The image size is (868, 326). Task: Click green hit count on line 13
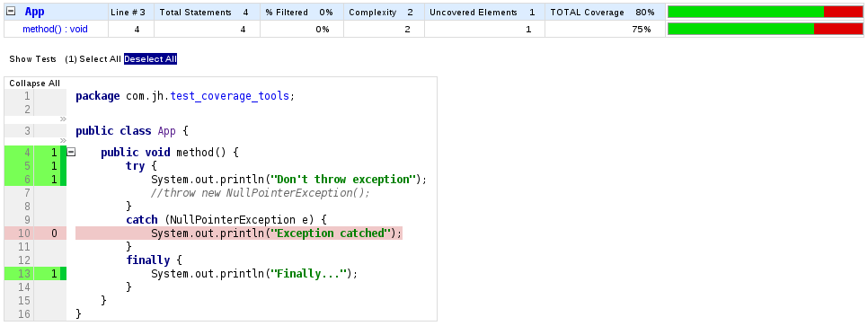pyautogui.click(x=54, y=273)
